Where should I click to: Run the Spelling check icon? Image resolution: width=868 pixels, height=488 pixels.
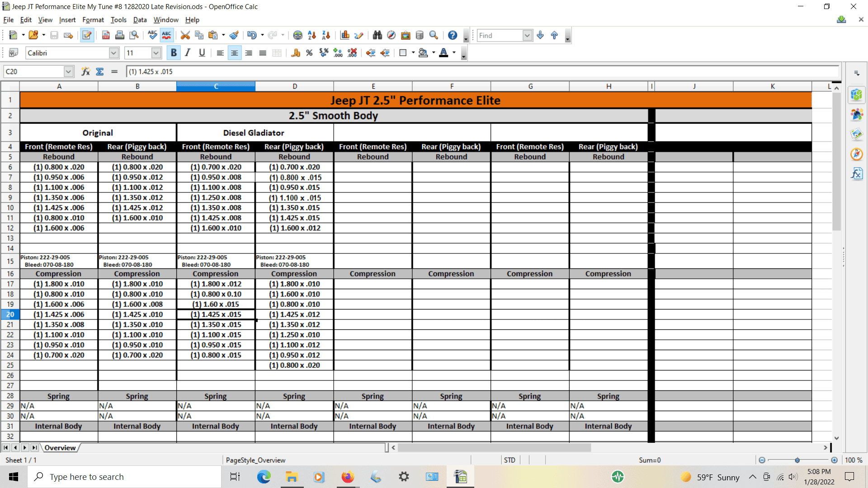pos(152,35)
